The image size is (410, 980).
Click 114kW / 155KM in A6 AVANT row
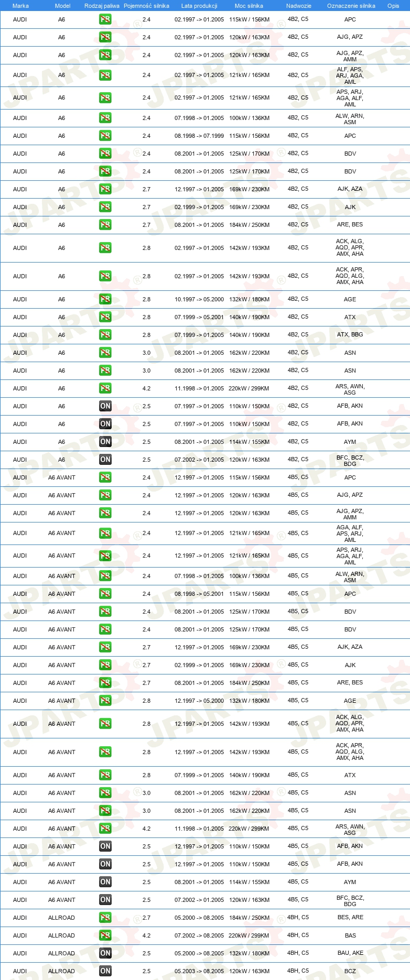coord(249,882)
